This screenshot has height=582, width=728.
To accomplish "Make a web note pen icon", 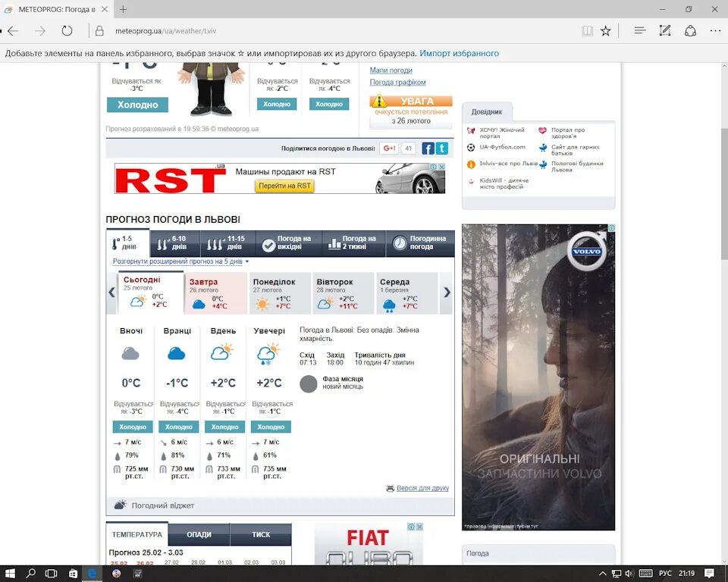I will tap(665, 30).
